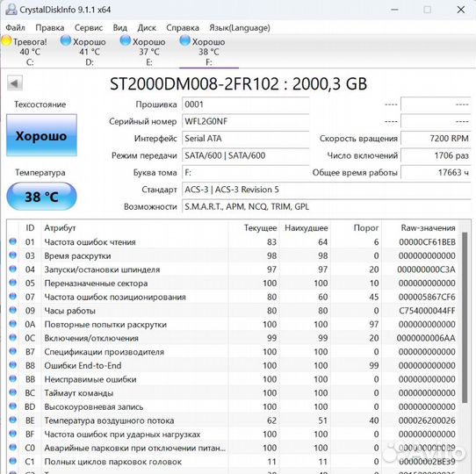476x474 pixels.
Task: Click the status icon for attribute 05
Action: 13,283
